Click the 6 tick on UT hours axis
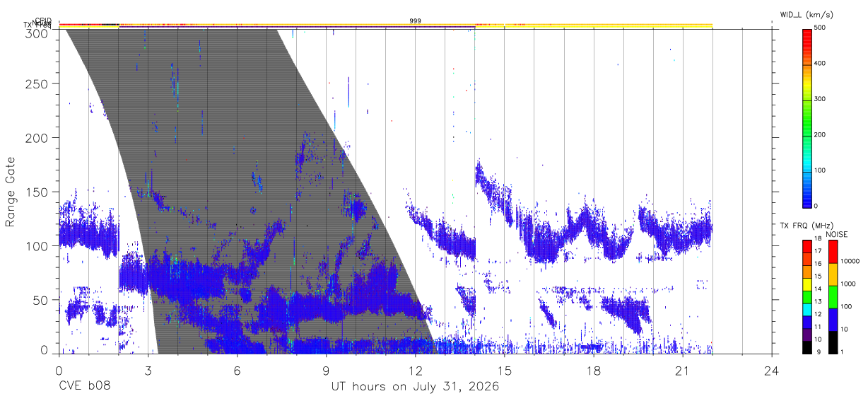868x401 pixels. click(237, 371)
